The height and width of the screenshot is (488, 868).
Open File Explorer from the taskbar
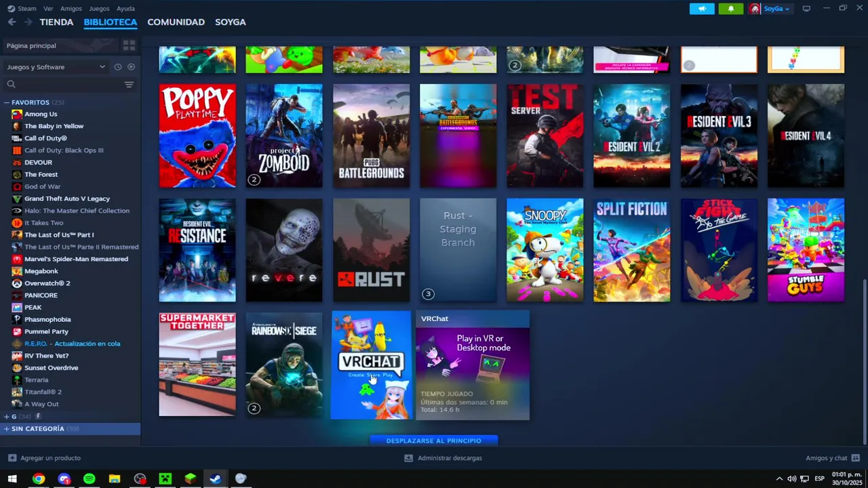coord(115,479)
